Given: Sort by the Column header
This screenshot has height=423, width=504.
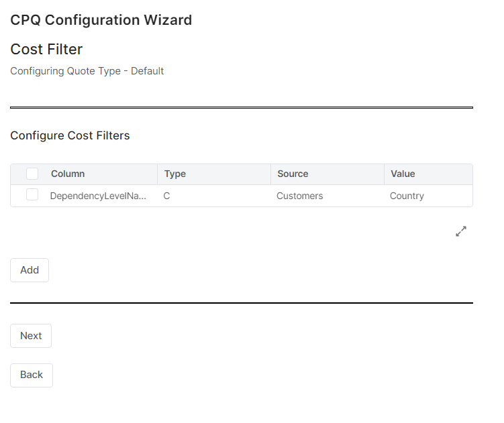Looking at the screenshot, I should 68,174.
